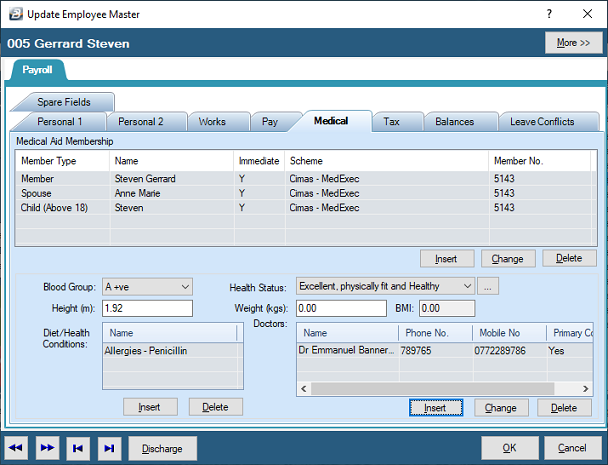Go to next employee record

click(x=47, y=448)
